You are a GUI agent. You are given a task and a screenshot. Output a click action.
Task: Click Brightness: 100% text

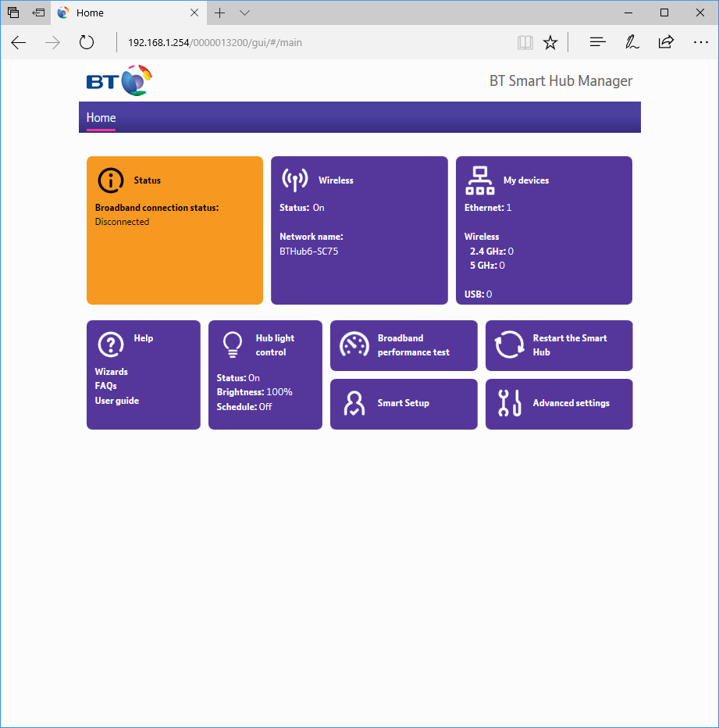pyautogui.click(x=254, y=392)
